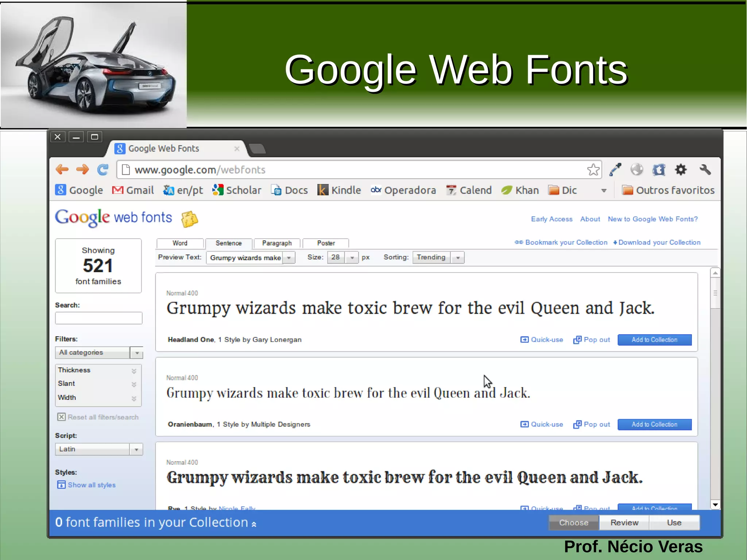Click the Nicole Fally designer link
747x560 pixels.
coord(237,508)
